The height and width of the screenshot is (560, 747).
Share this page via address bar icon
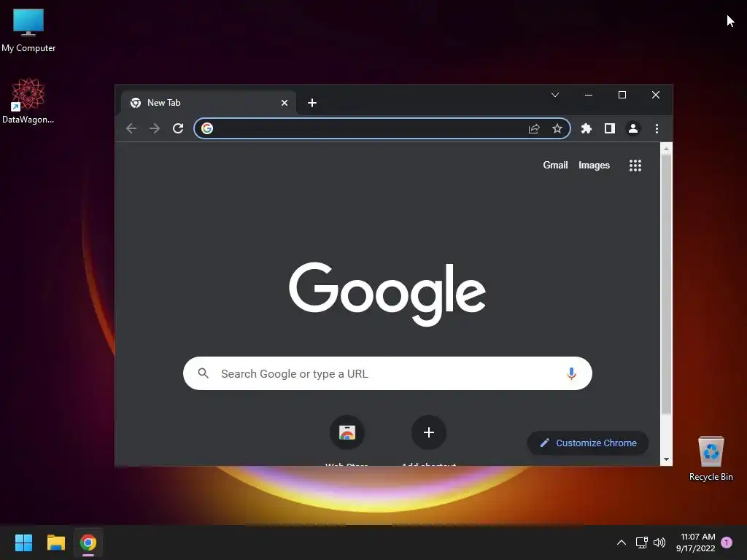click(534, 128)
